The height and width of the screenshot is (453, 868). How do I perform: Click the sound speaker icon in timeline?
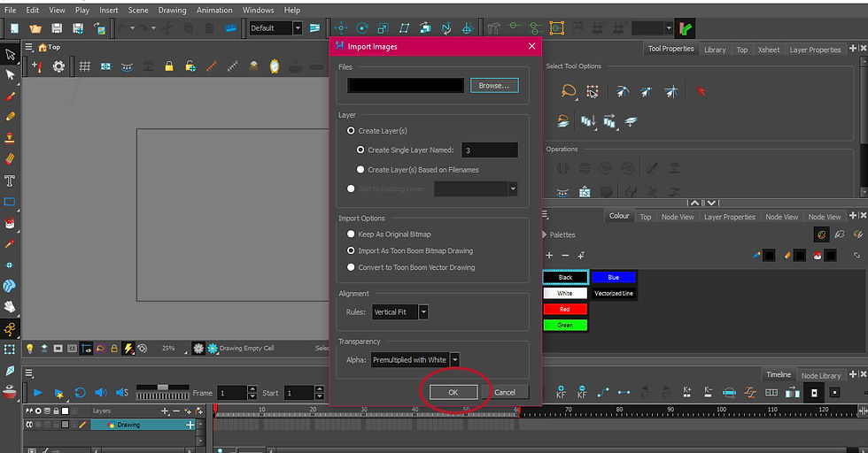(x=101, y=393)
